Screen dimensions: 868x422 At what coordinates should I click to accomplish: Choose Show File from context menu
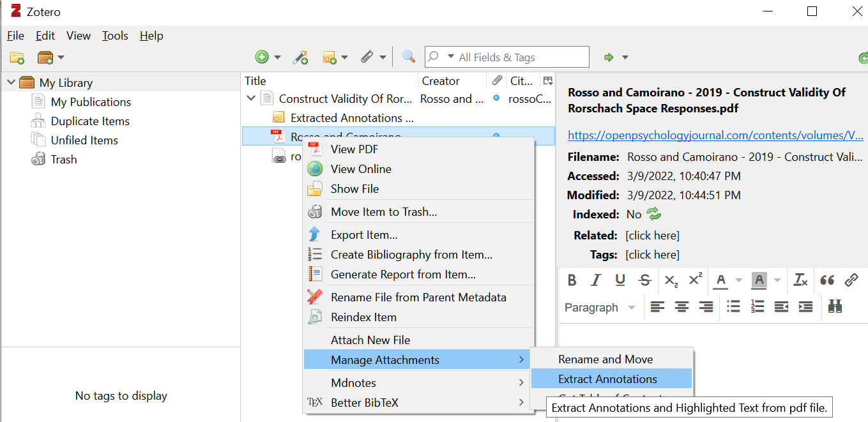click(x=354, y=189)
